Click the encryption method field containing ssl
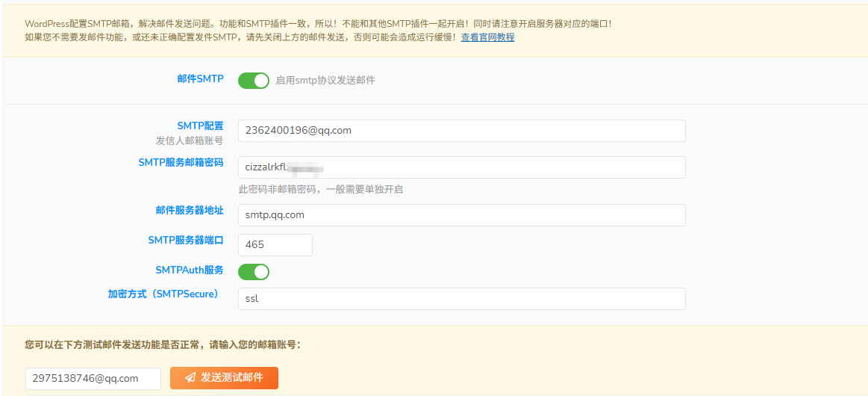868x396 pixels. pos(461,299)
